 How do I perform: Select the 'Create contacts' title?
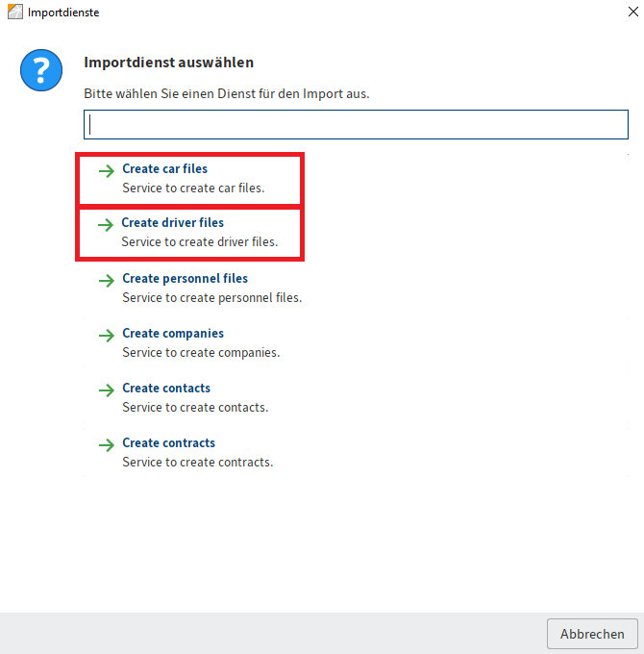coord(166,389)
